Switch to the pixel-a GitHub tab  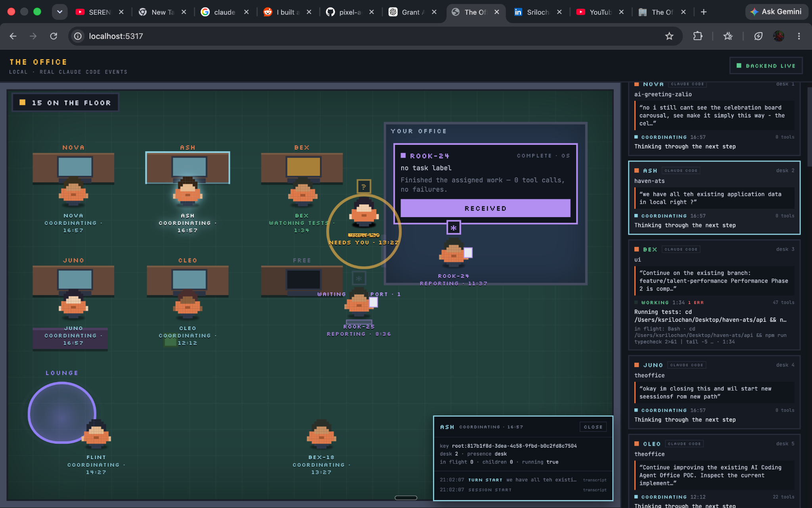350,12
